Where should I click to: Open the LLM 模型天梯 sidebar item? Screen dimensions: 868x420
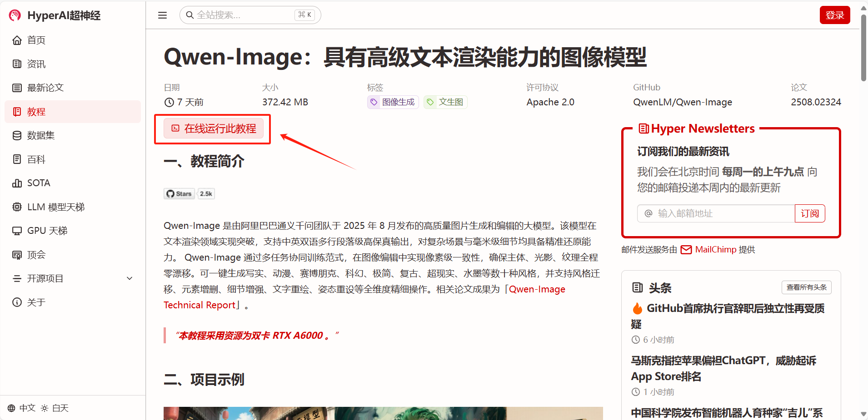click(55, 207)
